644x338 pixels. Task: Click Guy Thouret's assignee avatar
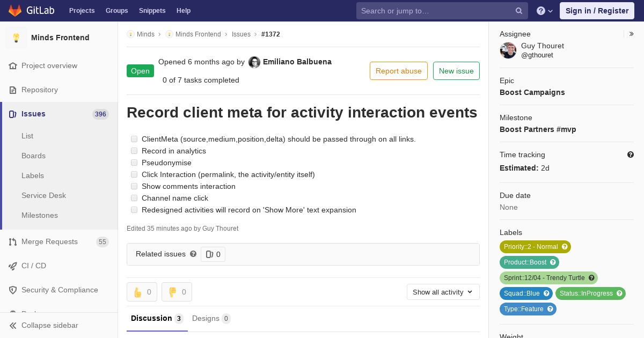(x=508, y=50)
